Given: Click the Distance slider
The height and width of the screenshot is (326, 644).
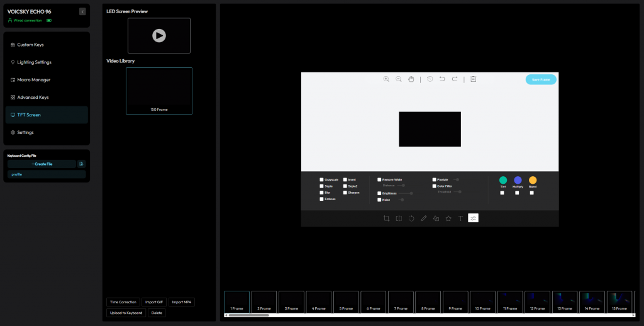Looking at the screenshot, I should [x=401, y=186].
